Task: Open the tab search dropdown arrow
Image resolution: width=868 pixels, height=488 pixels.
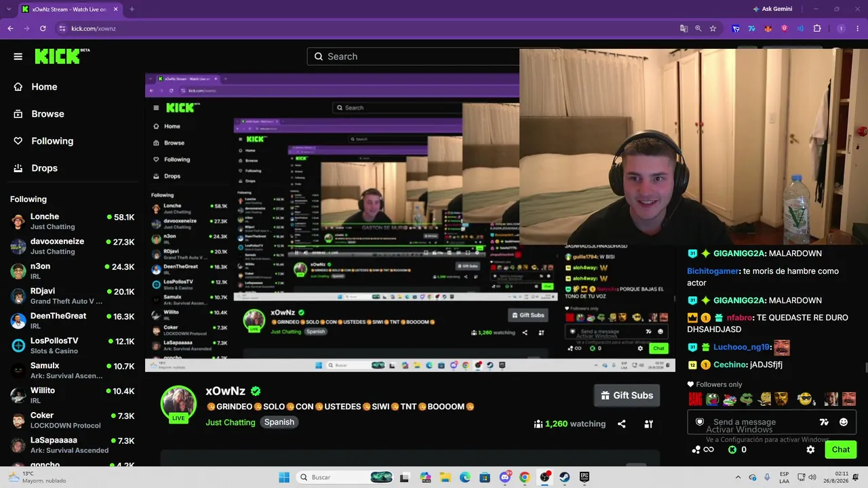Action: [10, 9]
